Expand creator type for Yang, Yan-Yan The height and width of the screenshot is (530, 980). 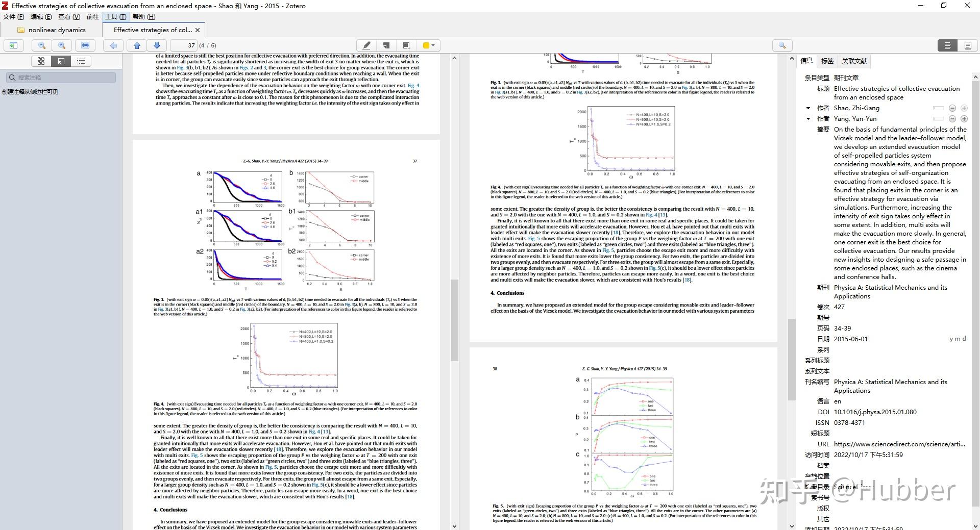point(808,119)
